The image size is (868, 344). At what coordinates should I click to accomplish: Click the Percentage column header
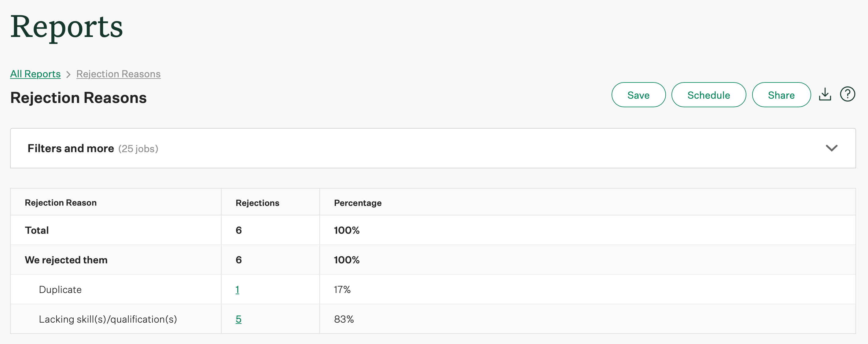pyautogui.click(x=358, y=202)
